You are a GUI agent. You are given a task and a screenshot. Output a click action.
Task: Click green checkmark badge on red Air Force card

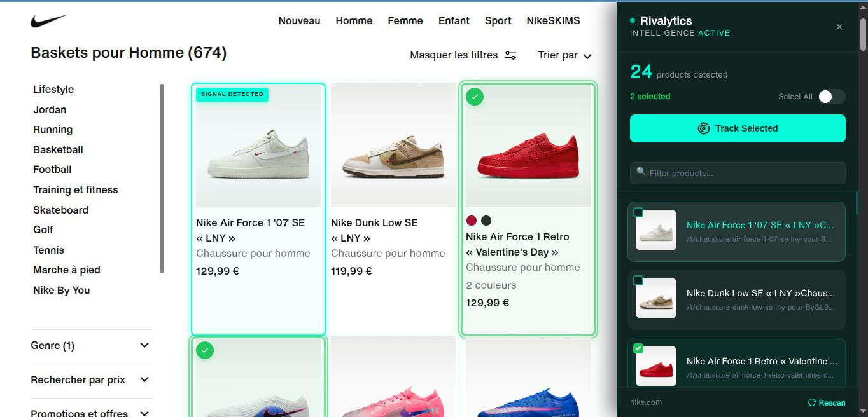pyautogui.click(x=475, y=97)
